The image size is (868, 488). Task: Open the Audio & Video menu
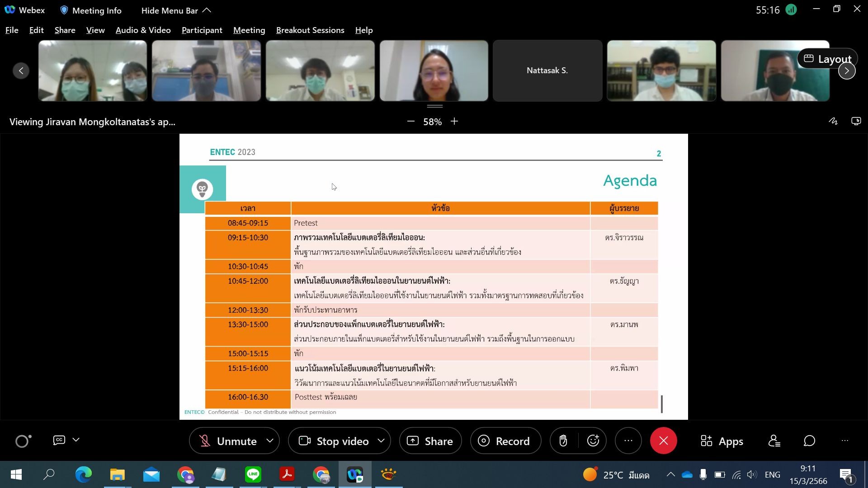pos(143,30)
